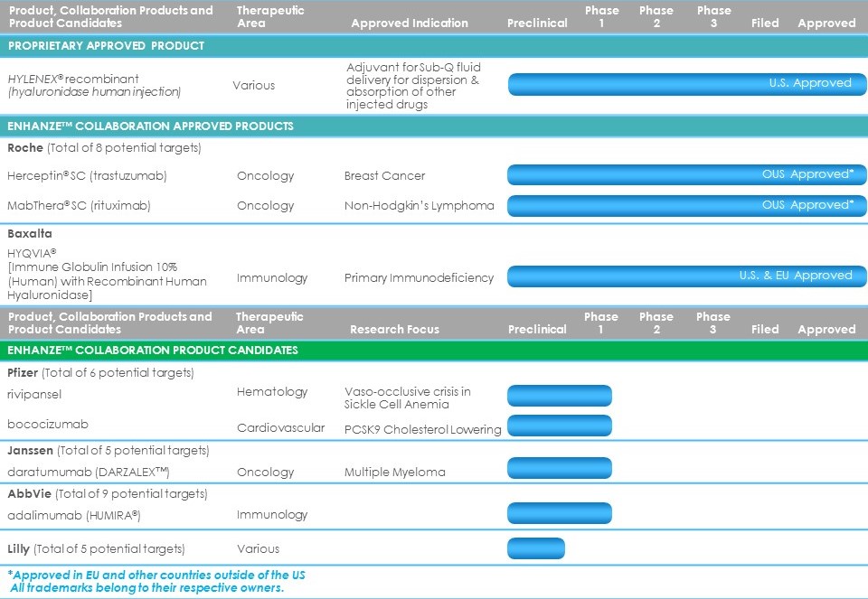Select the Proprietary Approved Product section header
Viewport: 868px width, 599px height.
[106, 46]
